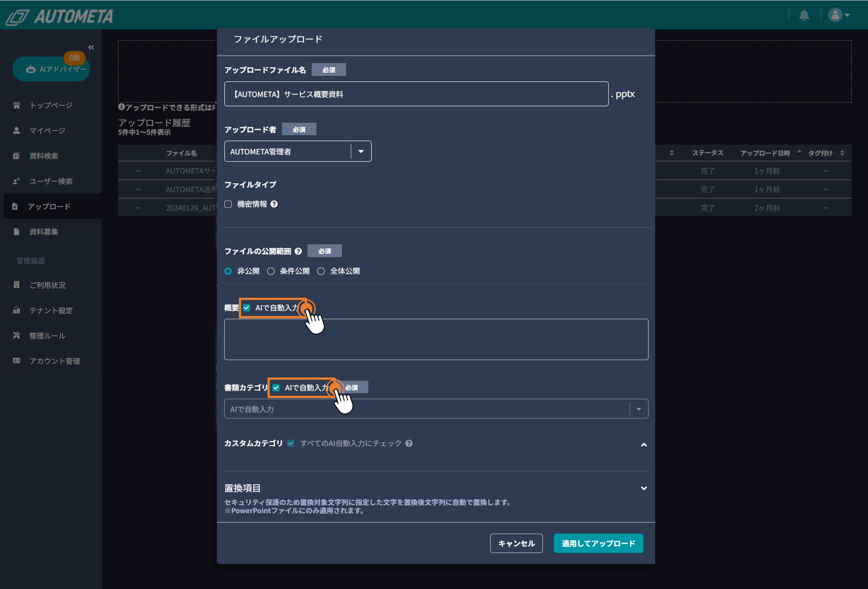Image resolution: width=868 pixels, height=589 pixels.
Task: Click the アカウント管理 card icon
Action: click(16, 360)
